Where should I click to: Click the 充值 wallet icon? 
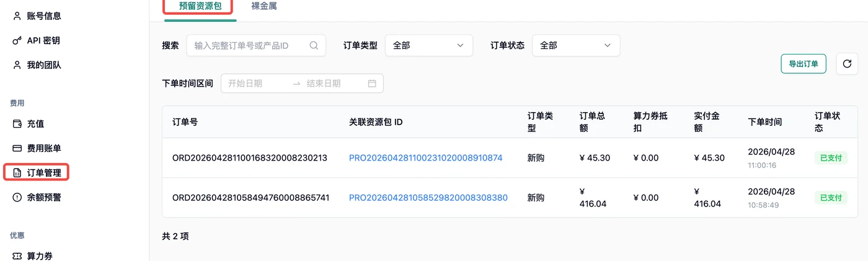pos(17,124)
